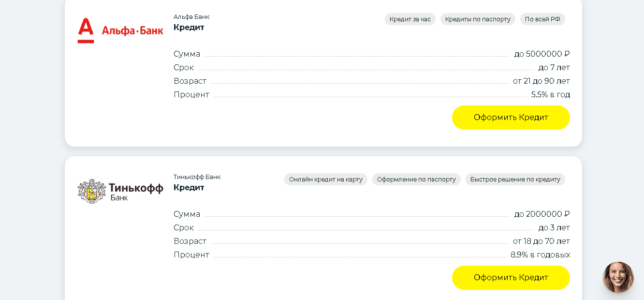The height and width of the screenshot is (300, 644).
Task: Select the "Быстрое решение по кредиту" tag
Action: tap(515, 180)
